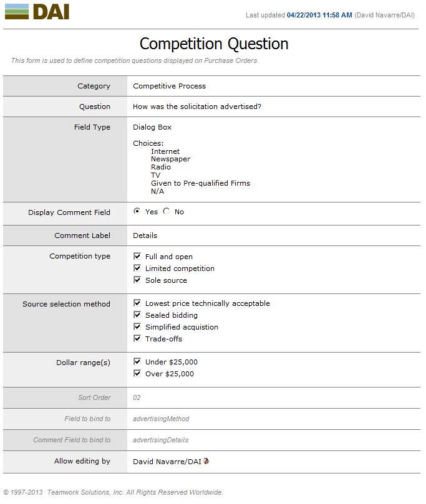Uncheck the Trade-offs checkbox
Viewport: 426px width, 504px height.
(137, 339)
